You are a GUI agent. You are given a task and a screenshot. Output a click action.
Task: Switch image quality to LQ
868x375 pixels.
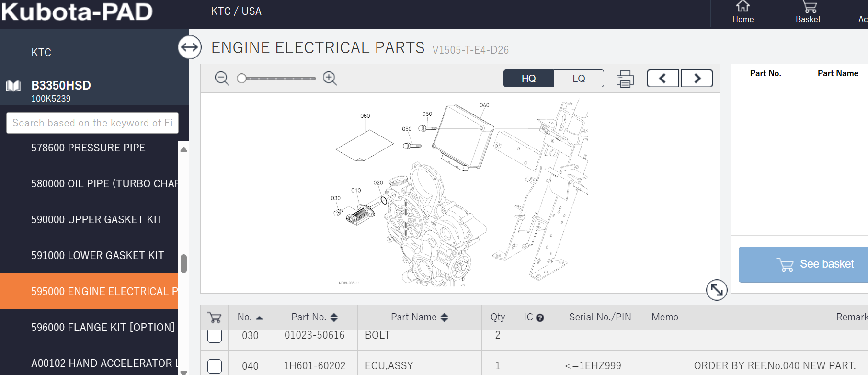click(x=579, y=79)
